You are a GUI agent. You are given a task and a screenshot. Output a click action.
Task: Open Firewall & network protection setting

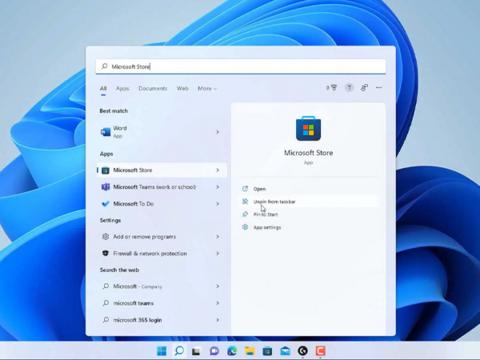click(x=162, y=253)
